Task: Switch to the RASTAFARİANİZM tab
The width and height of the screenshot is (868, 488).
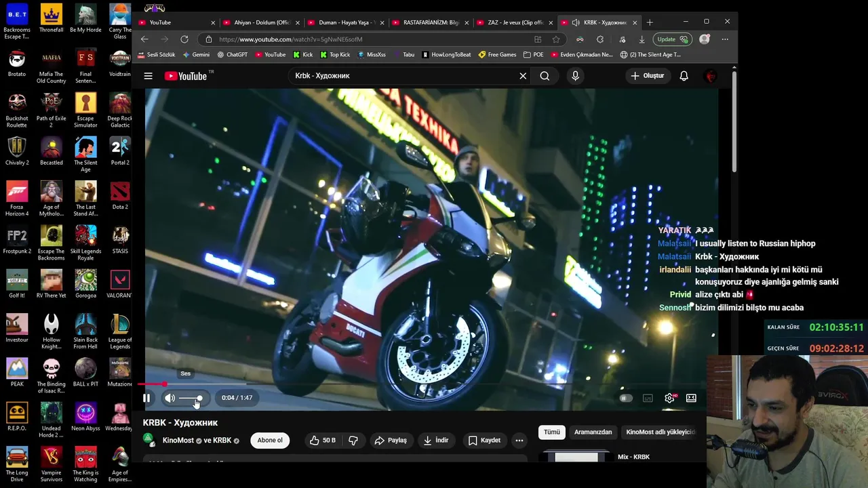Action: tap(431, 22)
